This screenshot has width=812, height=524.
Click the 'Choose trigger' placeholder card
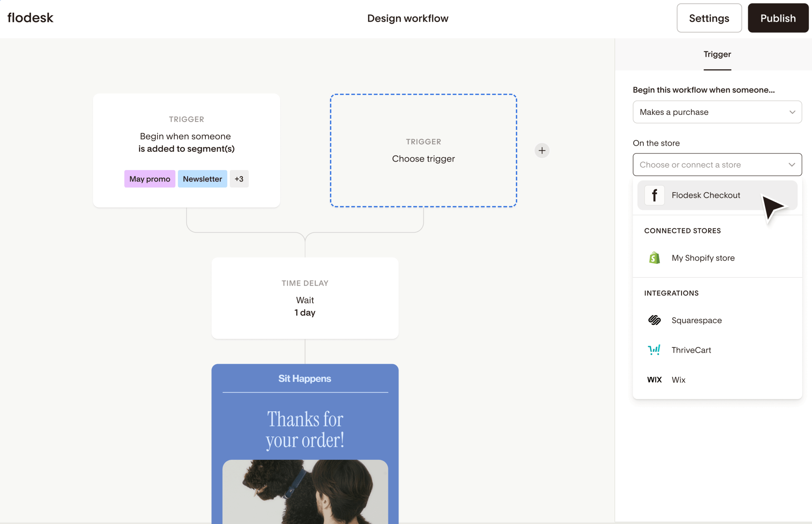423,150
